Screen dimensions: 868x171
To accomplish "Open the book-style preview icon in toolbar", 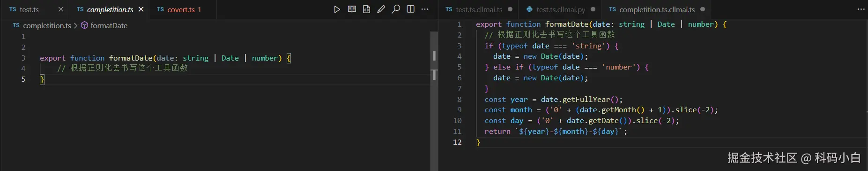I will click(352, 9).
